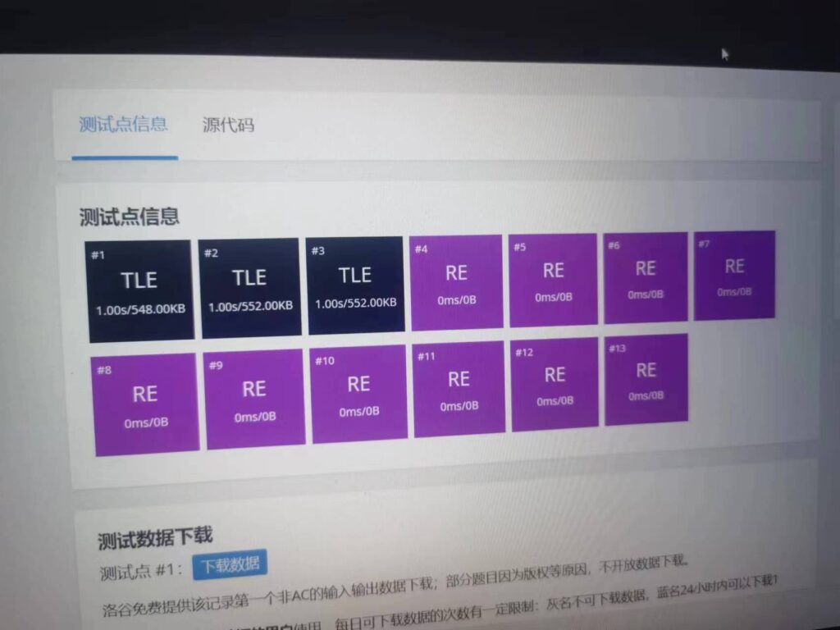Select test case #2 TLE tile
This screenshot has height=630, width=840.
[250, 287]
